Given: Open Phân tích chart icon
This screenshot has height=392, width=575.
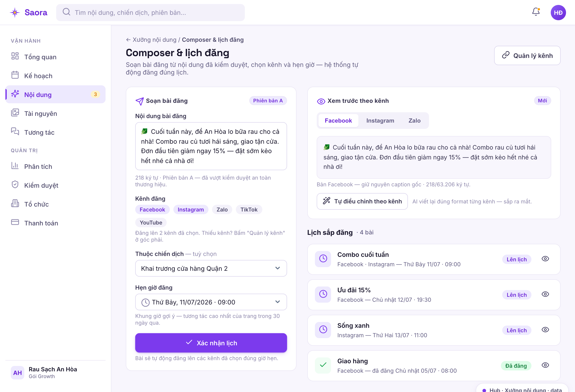Looking at the screenshot, I should (x=15, y=166).
